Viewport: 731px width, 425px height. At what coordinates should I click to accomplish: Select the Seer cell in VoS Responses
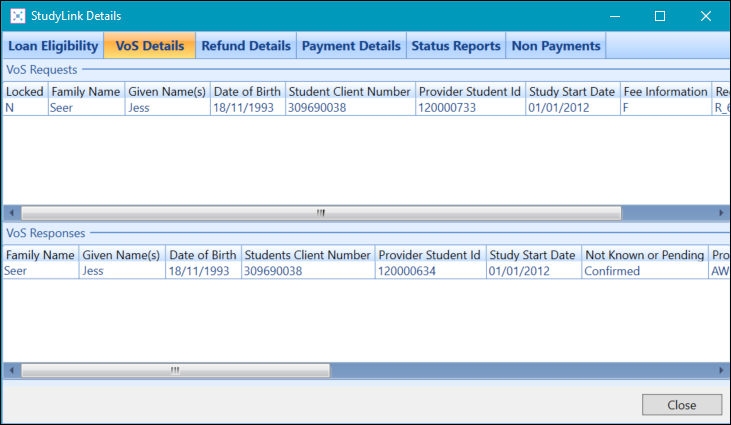40,271
